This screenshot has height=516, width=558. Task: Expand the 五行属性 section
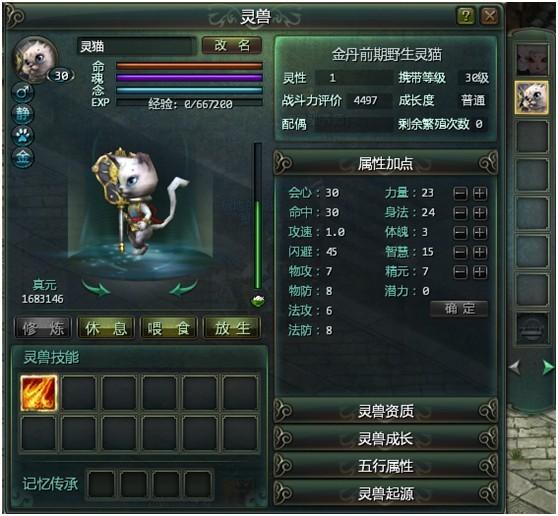385,466
